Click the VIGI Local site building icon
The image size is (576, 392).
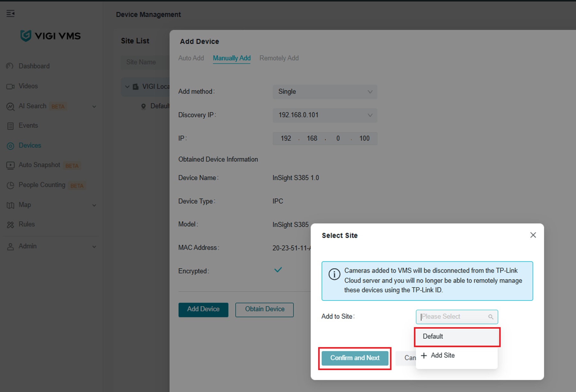(x=136, y=87)
